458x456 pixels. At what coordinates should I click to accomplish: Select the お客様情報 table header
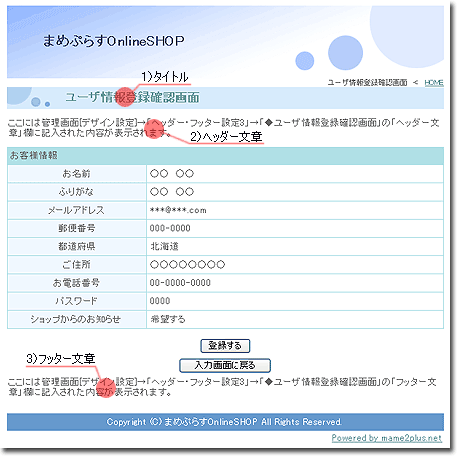[x=225, y=156]
